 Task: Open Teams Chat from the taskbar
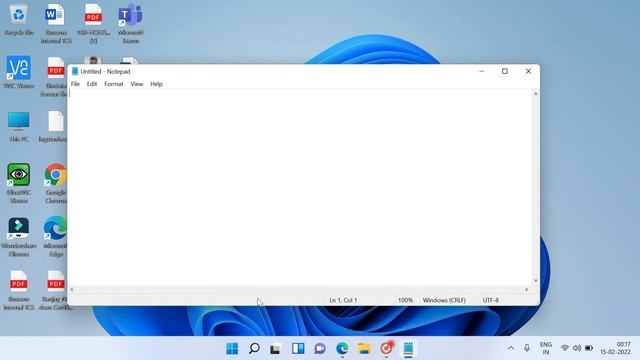(x=320, y=349)
